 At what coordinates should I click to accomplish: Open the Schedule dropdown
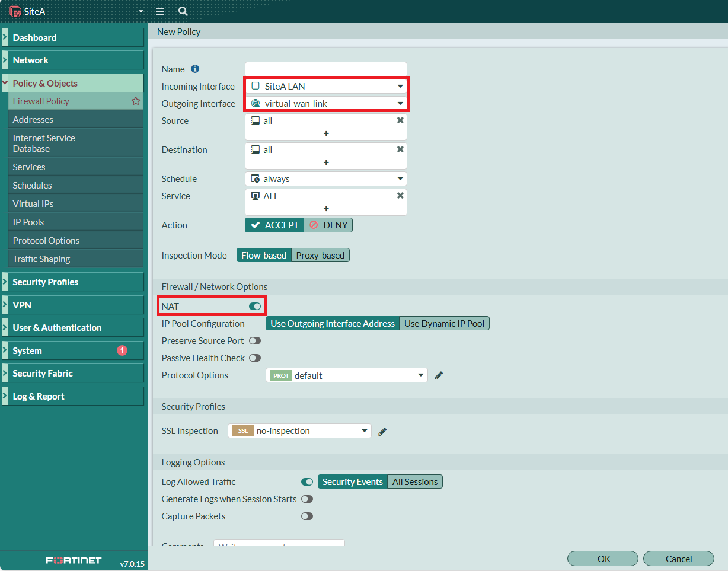tap(326, 178)
